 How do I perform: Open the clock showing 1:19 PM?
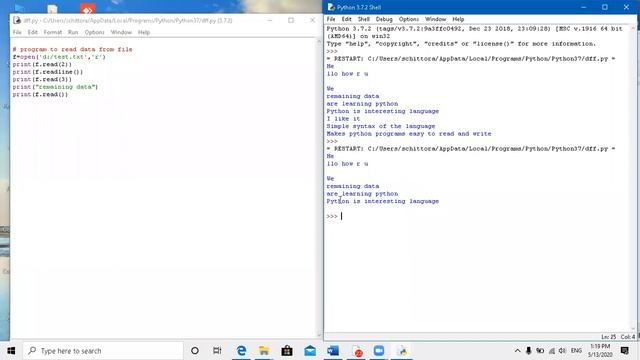point(600,351)
